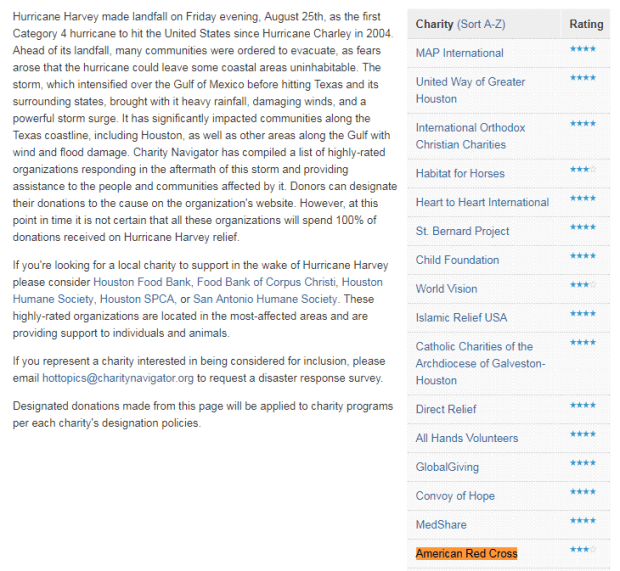Screen dimensions: 620x571
Task: Open the Heart to Heart International charity
Action: click(x=484, y=202)
